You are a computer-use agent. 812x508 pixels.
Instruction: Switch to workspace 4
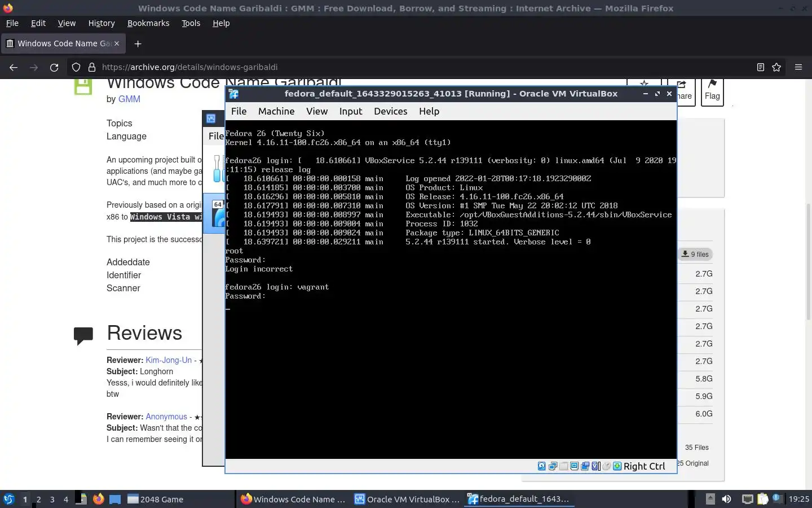tap(66, 499)
